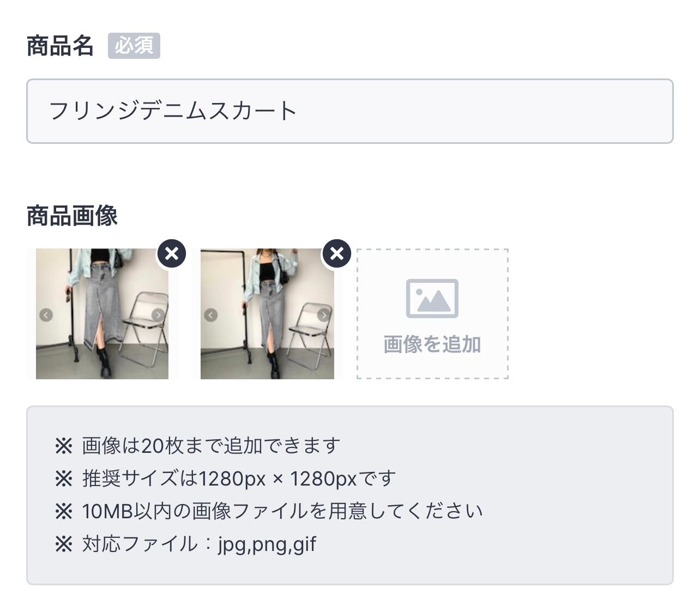The height and width of the screenshot is (594, 700).
Task: Click the jpg,png,gif supported files text
Action: 267,544
